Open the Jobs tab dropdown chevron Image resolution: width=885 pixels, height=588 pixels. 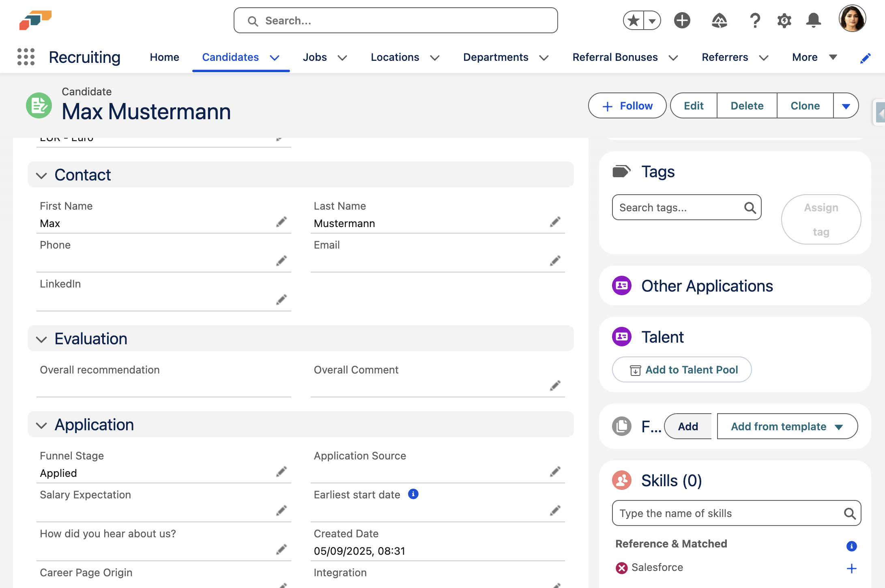pyautogui.click(x=342, y=58)
